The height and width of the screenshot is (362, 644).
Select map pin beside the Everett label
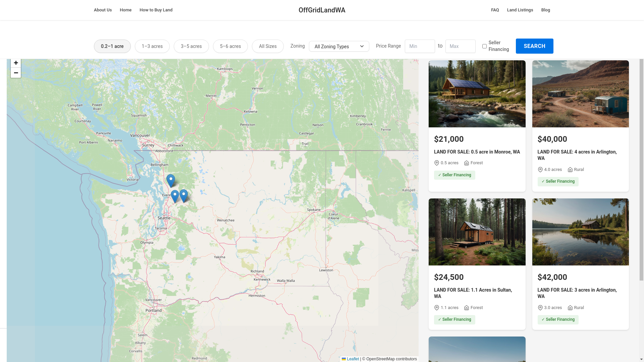coord(175,196)
